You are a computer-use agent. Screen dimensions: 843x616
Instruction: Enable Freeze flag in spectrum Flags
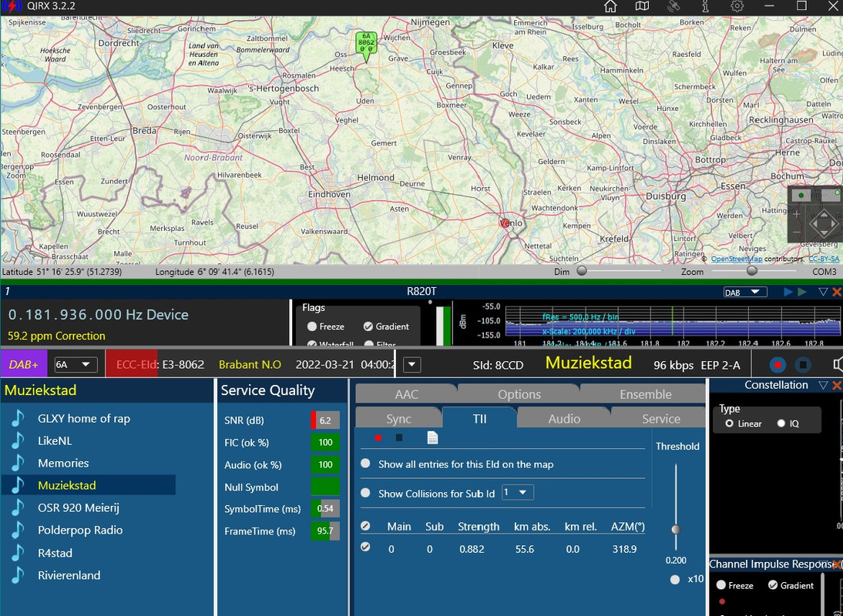point(312,326)
